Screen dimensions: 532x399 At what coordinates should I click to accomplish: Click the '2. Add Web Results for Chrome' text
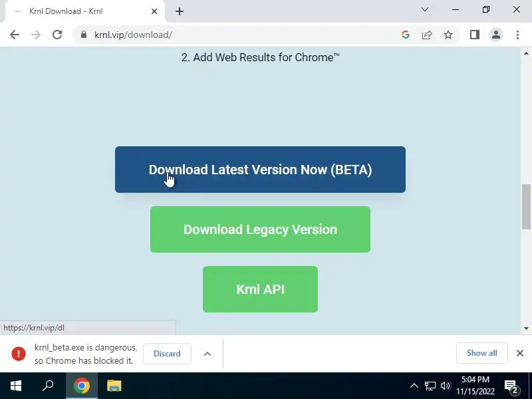tap(260, 57)
